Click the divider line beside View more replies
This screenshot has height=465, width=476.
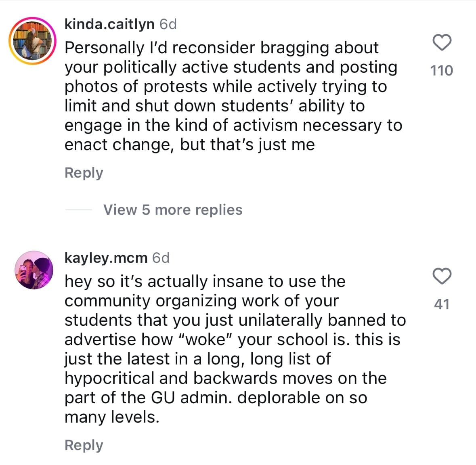click(78, 210)
